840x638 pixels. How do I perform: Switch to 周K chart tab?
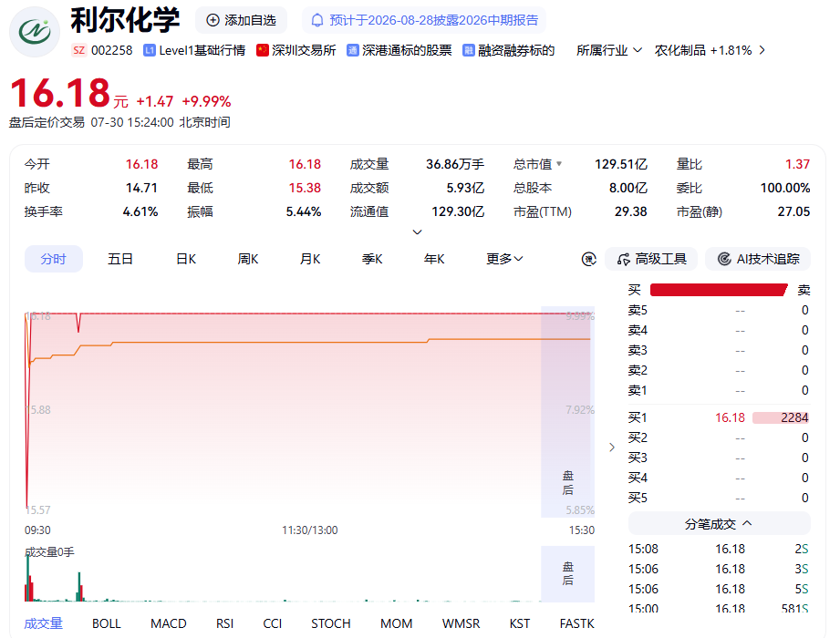click(248, 259)
